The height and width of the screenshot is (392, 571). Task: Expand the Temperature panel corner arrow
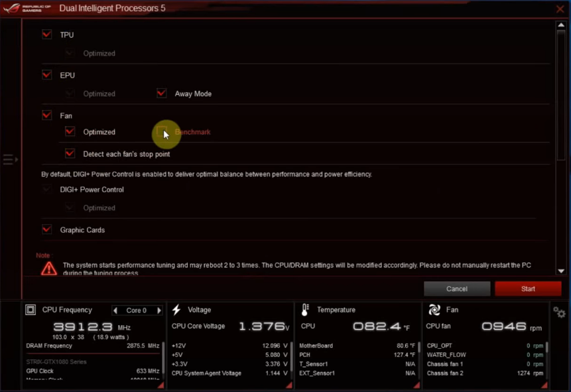(416, 385)
